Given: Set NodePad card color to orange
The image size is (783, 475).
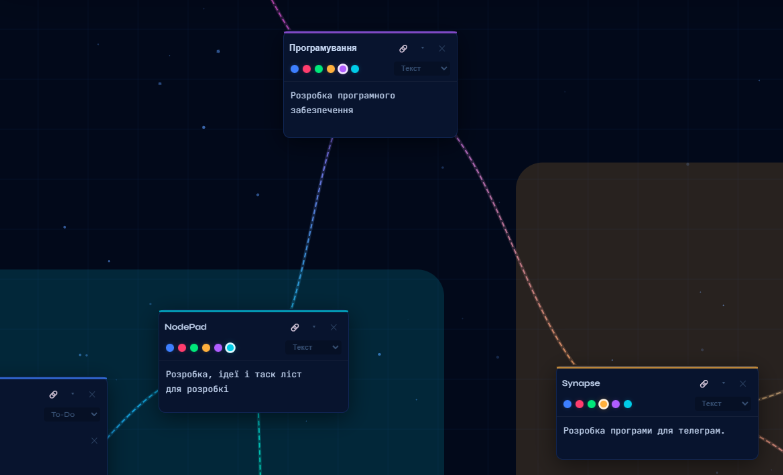Looking at the screenshot, I should point(206,348).
